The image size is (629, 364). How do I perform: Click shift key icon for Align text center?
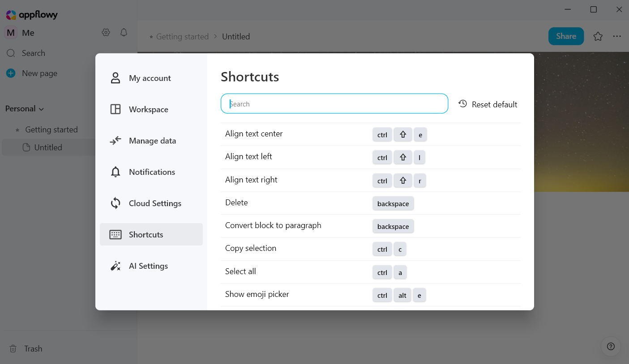coord(403,135)
